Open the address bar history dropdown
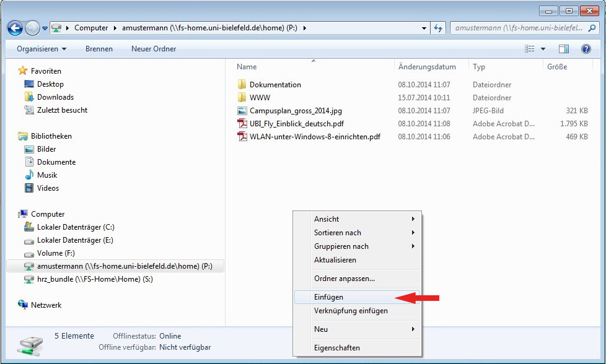 pos(424,28)
